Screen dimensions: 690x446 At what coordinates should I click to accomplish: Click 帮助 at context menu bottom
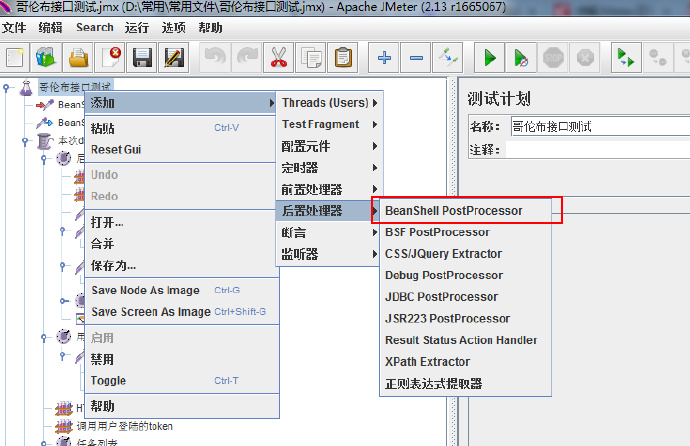[181, 406]
